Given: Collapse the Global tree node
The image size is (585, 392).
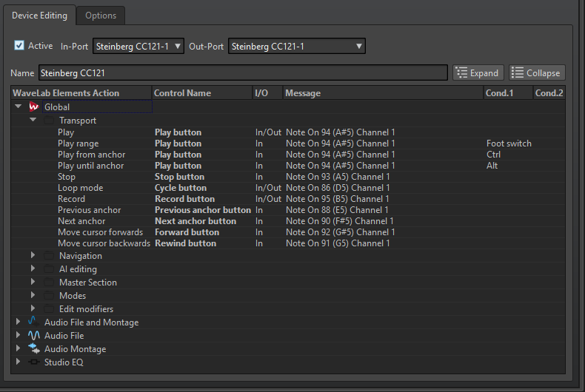Looking at the screenshot, I should tap(19, 107).
